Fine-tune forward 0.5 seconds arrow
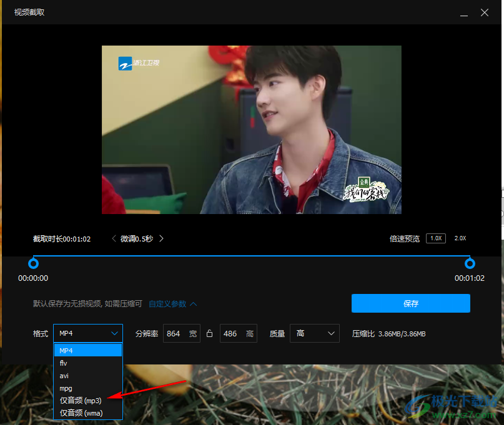 click(x=161, y=238)
